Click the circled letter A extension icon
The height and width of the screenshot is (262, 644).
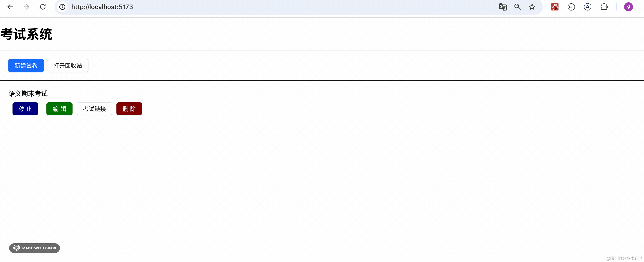(588, 7)
